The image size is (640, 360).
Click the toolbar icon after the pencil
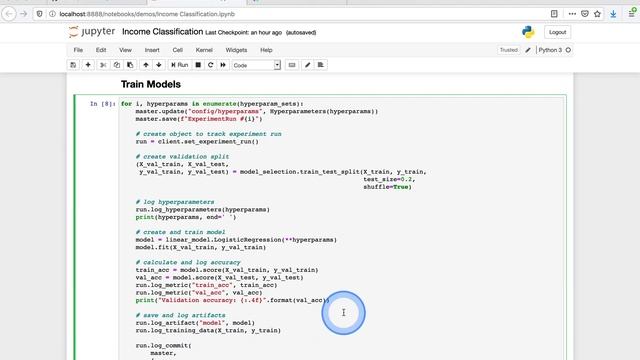tap(320, 65)
